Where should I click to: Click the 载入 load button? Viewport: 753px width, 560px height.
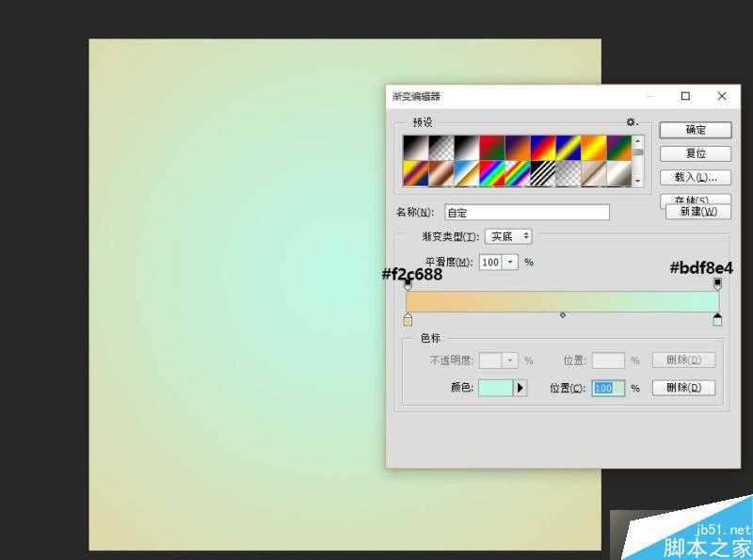(695, 178)
